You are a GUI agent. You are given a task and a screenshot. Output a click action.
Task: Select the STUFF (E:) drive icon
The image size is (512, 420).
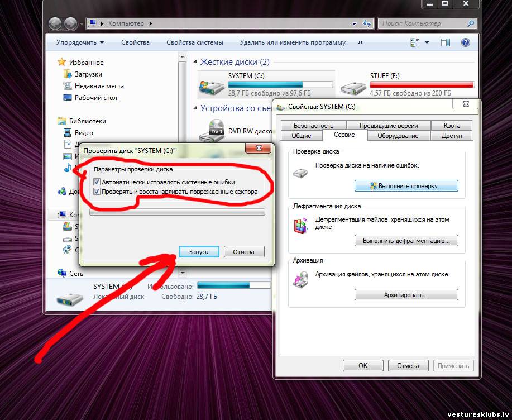[353, 85]
